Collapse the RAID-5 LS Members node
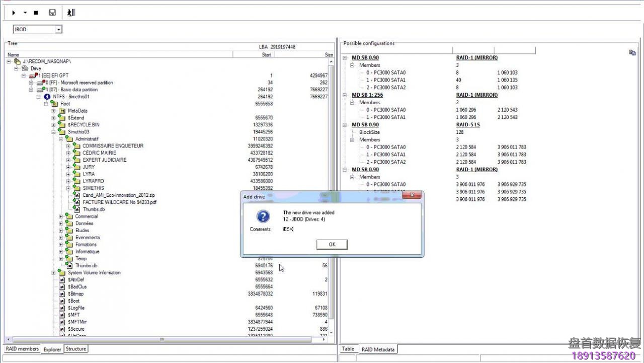644x363 pixels. [x=353, y=139]
